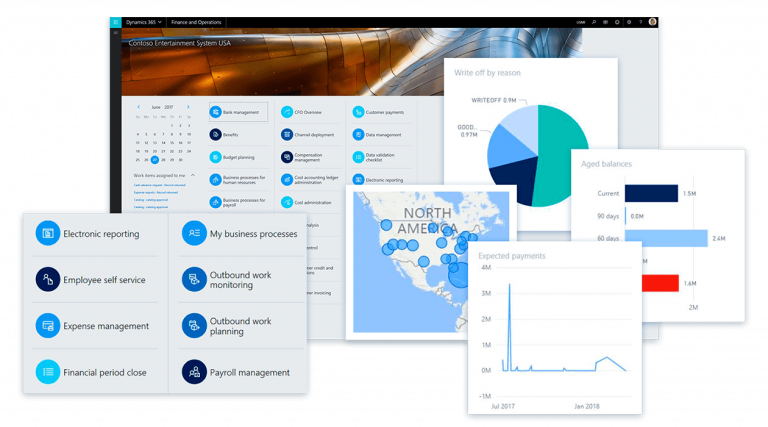The height and width of the screenshot is (427, 768).
Task: Open Business processes for human resources icon
Action: point(216,180)
